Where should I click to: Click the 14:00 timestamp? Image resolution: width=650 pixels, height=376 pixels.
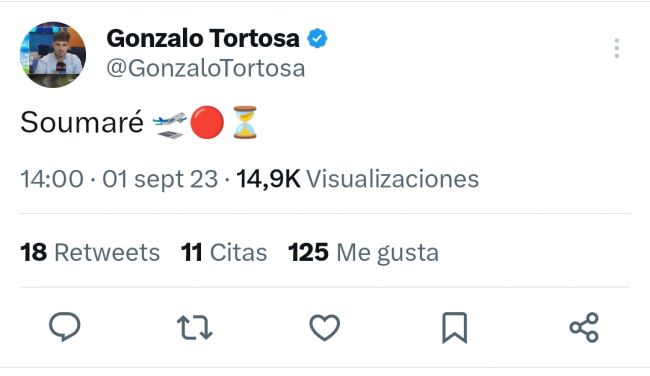point(52,179)
